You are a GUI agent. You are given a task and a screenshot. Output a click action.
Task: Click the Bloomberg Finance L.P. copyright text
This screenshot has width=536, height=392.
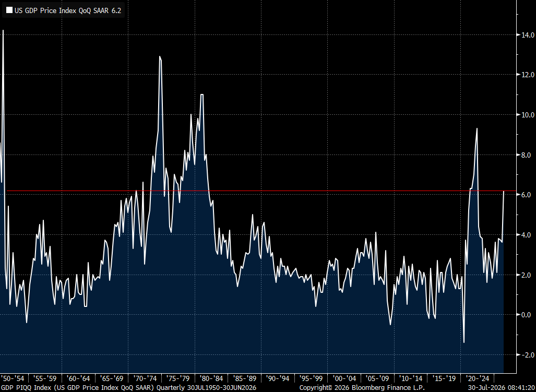pyautogui.click(x=362, y=387)
